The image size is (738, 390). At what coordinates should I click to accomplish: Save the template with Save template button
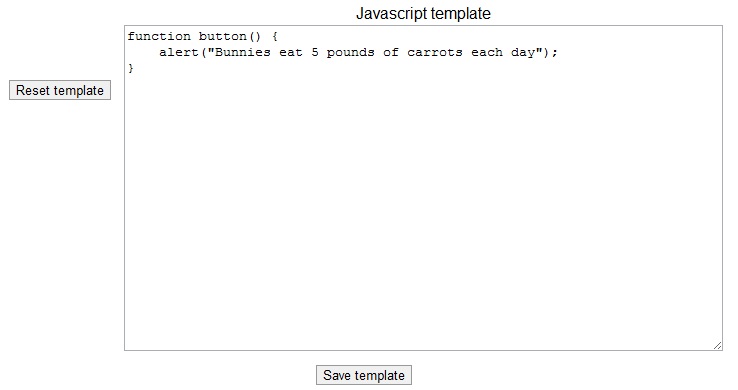pyautogui.click(x=364, y=375)
